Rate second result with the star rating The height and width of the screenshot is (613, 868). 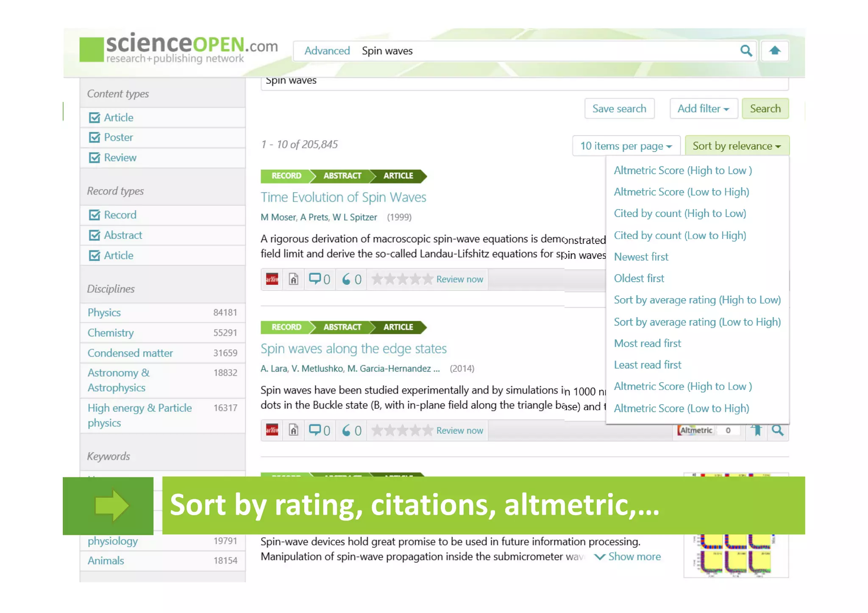point(402,430)
